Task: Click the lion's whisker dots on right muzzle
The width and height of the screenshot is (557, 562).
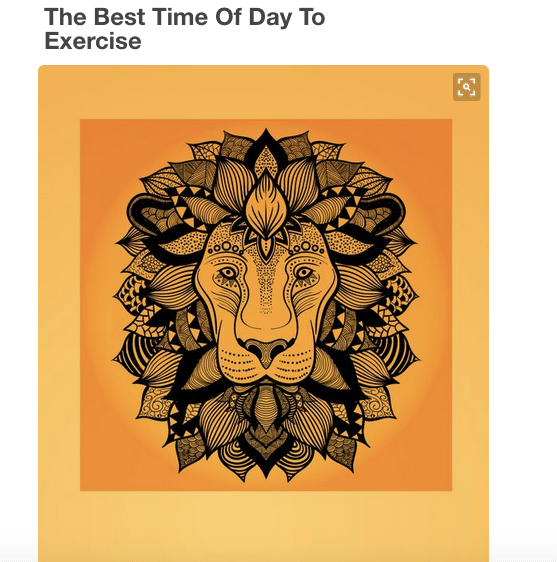Action: [x=295, y=364]
